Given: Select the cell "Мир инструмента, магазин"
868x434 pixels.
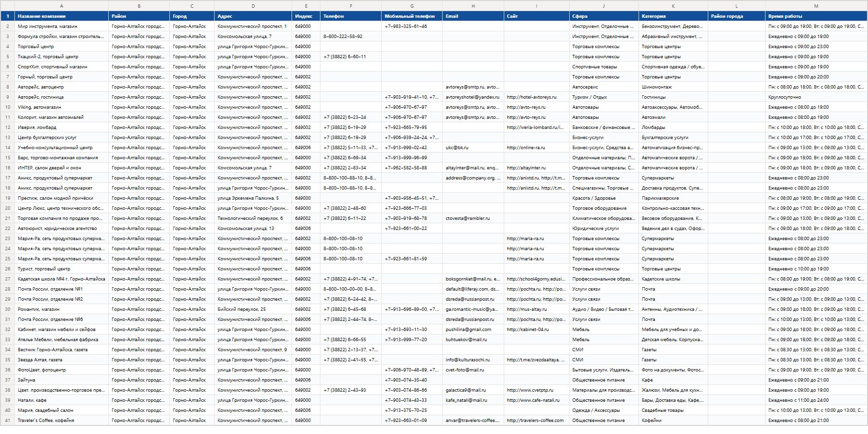Looking at the screenshot, I should (x=62, y=26).
